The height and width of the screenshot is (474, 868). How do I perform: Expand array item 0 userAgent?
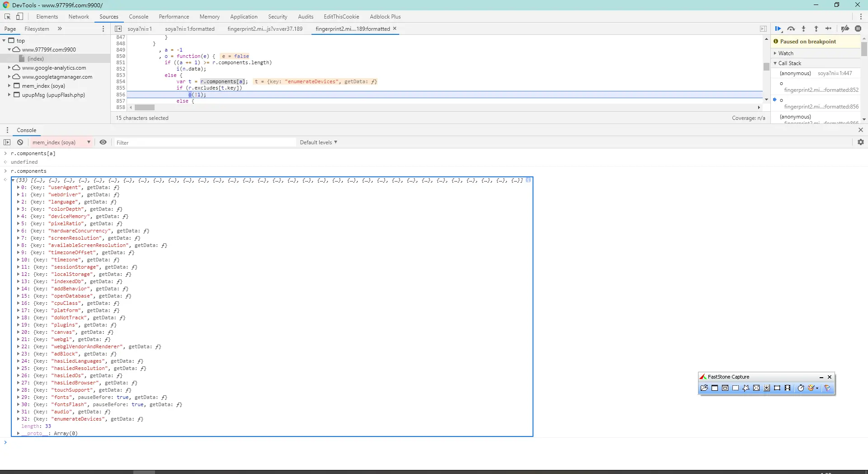(19, 187)
